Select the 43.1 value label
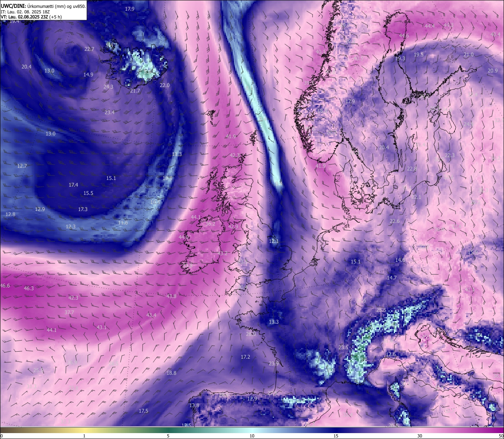 click(102, 328)
